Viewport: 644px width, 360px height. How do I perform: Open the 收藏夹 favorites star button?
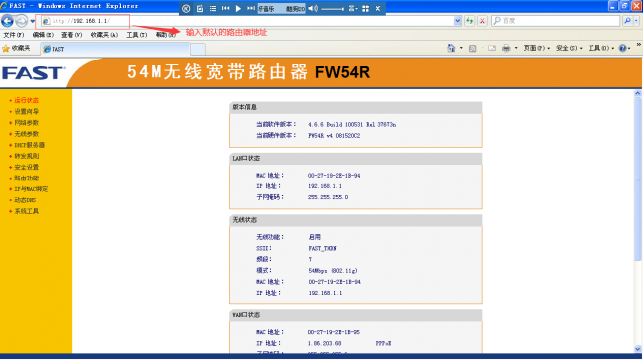tap(17, 48)
